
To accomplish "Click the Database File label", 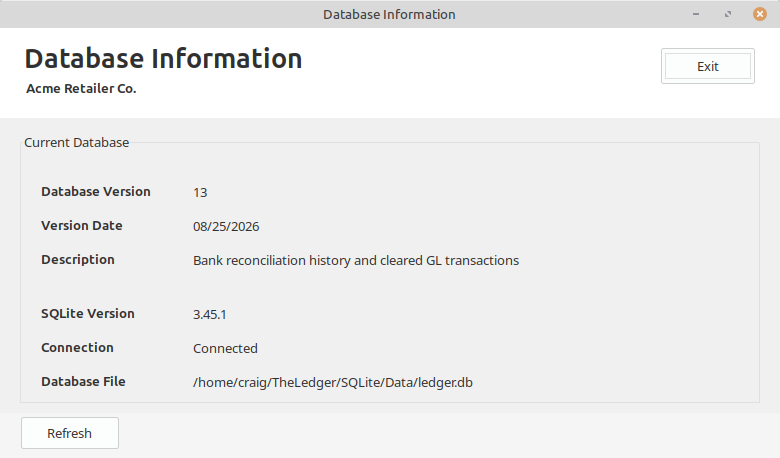I will coord(83,381).
